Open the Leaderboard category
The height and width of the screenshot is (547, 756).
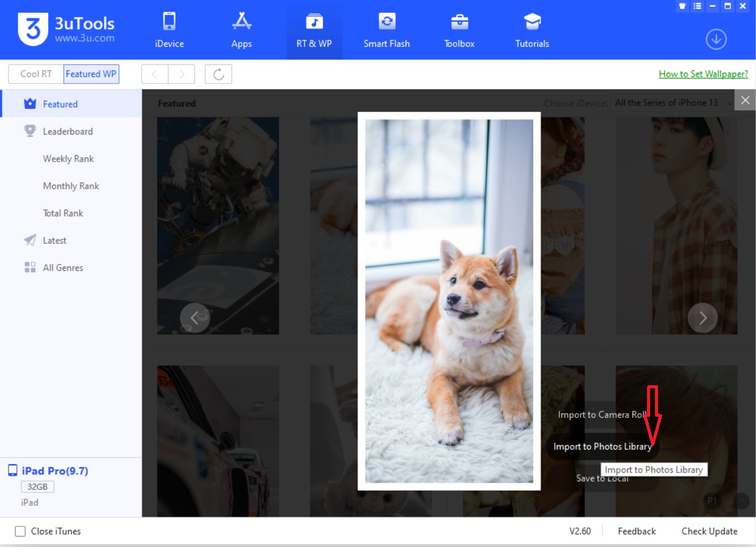pyautogui.click(x=67, y=131)
